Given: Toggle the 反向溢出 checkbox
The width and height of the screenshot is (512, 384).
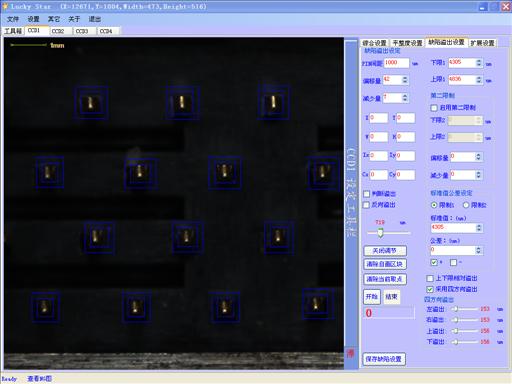Looking at the screenshot, I should click(366, 205).
